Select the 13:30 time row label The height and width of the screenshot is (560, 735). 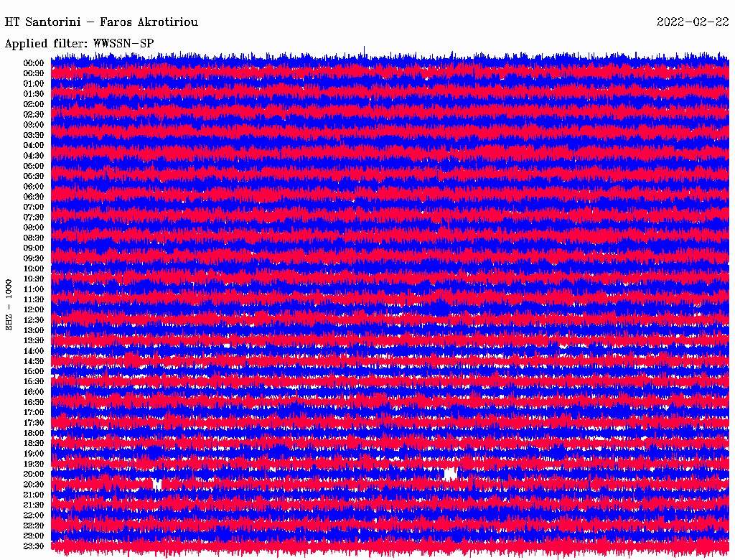(34, 340)
